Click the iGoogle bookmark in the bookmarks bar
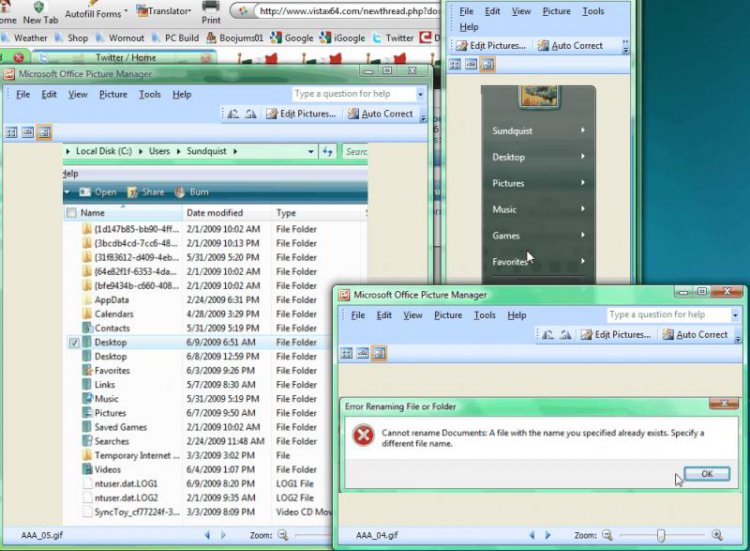750x551 pixels. 342,38
